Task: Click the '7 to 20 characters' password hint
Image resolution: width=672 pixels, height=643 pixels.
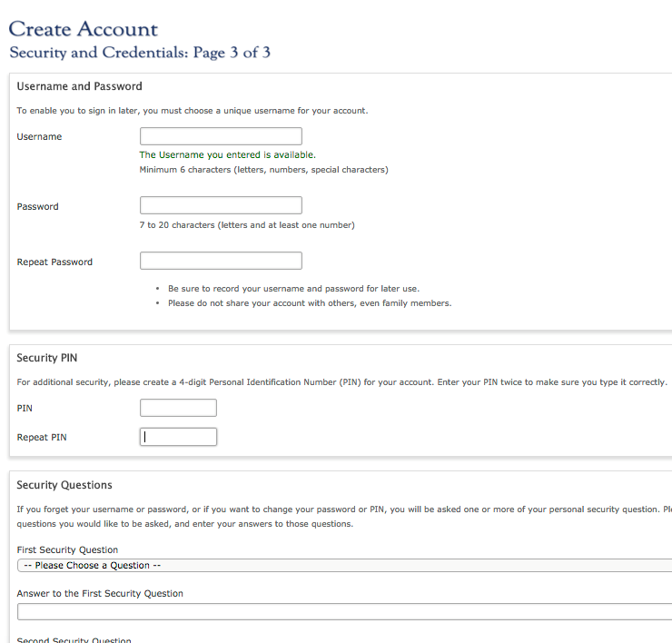Action: [247, 225]
